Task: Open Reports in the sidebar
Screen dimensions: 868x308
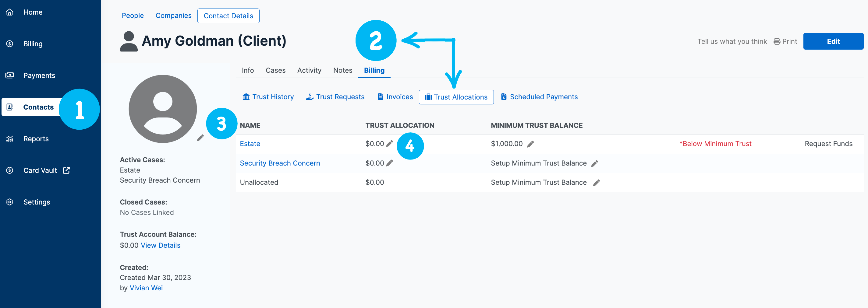Action: [x=36, y=139]
